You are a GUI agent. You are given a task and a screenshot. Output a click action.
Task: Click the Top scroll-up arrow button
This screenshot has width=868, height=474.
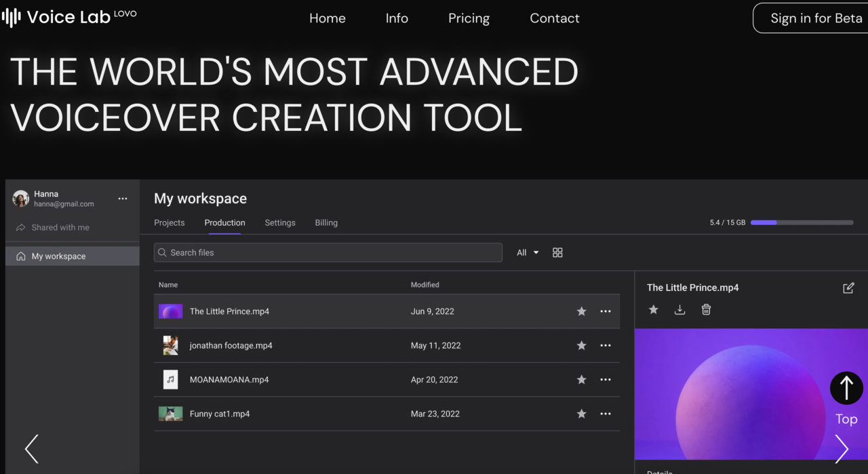pyautogui.click(x=846, y=389)
